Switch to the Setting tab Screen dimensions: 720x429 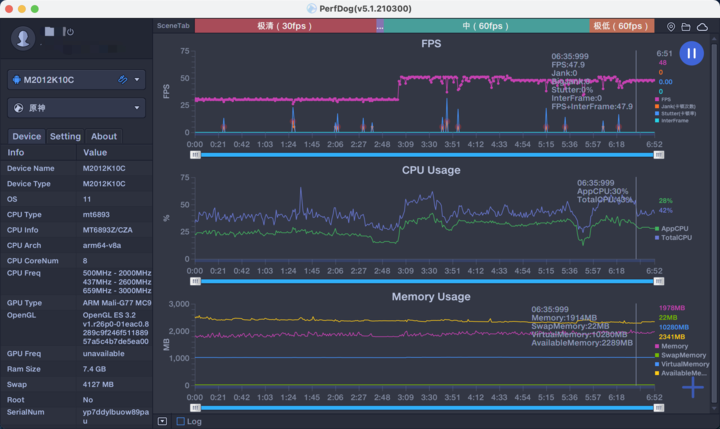[65, 136]
